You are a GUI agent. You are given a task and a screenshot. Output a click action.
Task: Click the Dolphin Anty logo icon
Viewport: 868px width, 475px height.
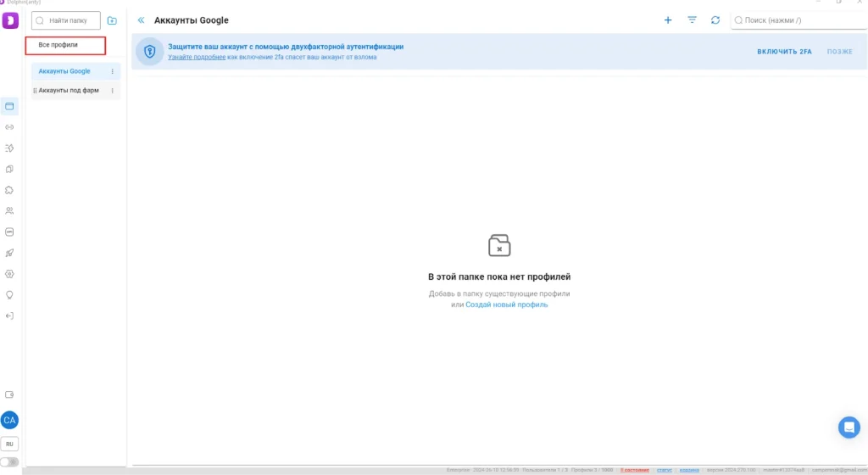10,20
